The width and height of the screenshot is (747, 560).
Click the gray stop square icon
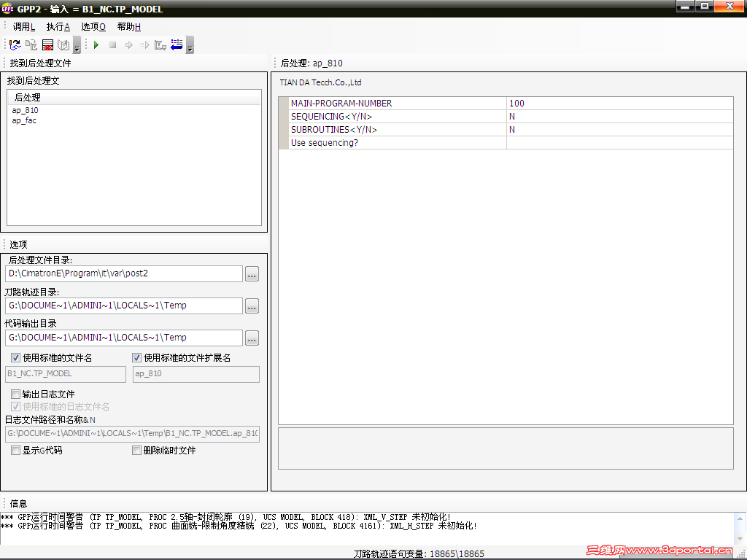(113, 44)
